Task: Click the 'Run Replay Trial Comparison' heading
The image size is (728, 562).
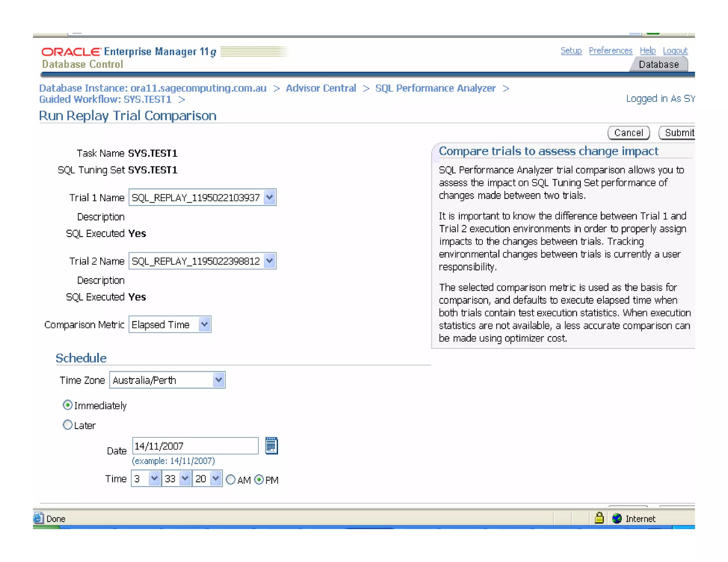Action: click(x=128, y=115)
